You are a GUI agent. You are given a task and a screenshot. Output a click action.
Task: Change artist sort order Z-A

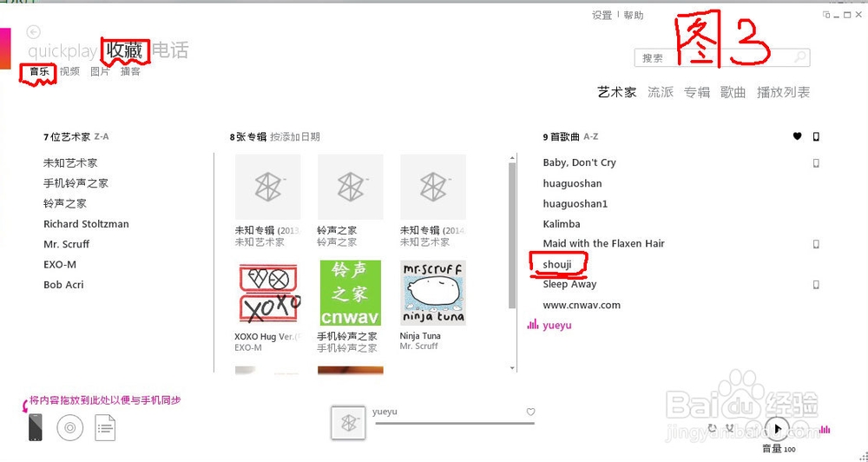[102, 136]
